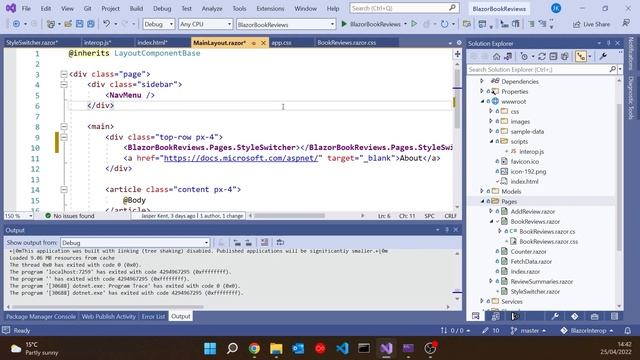Image resolution: width=640 pixels, height=360 pixels.
Task: Collapse the wwwroot folder node
Action: point(482,101)
